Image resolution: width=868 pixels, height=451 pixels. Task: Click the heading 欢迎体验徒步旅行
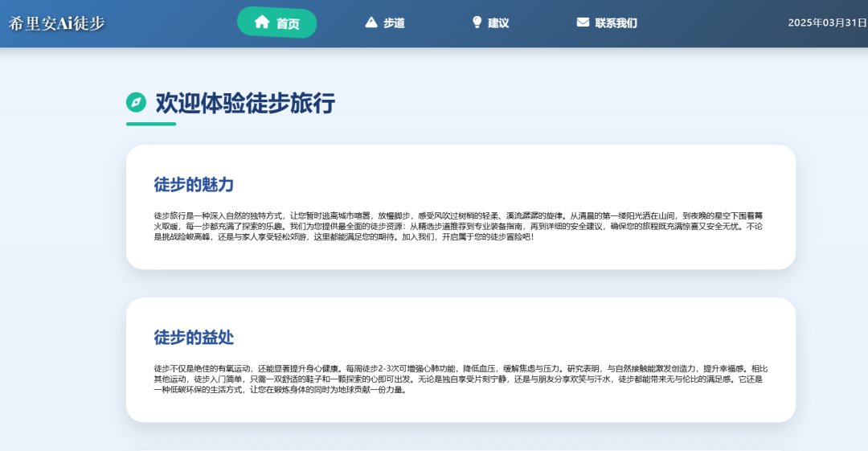tap(245, 103)
